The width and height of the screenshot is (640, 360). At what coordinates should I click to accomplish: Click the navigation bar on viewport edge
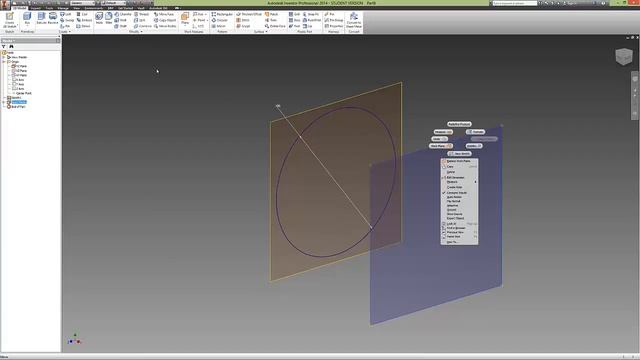635,95
